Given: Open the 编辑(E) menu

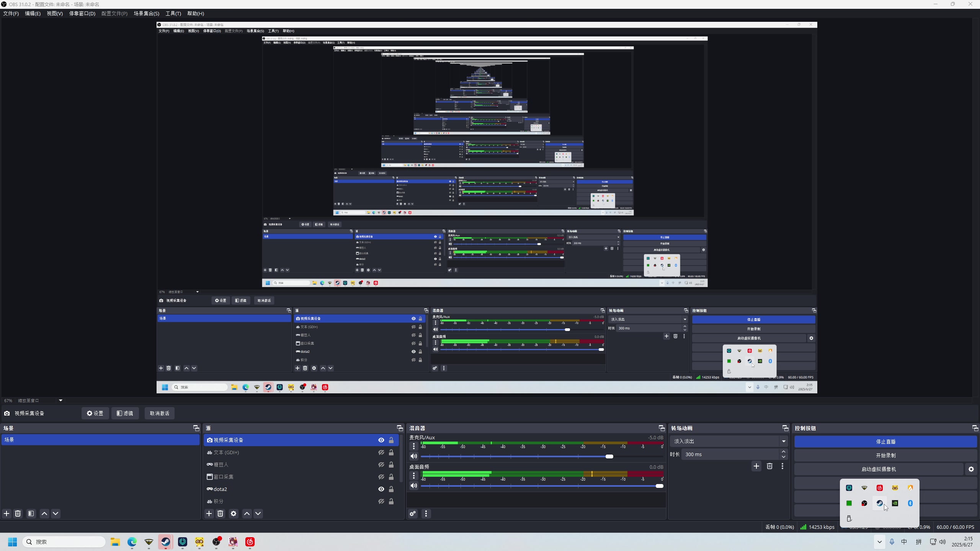Looking at the screenshot, I should pyautogui.click(x=33, y=13).
